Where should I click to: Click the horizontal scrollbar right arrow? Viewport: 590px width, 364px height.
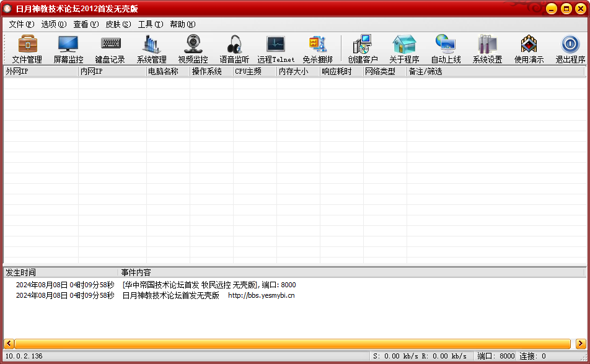click(x=580, y=344)
